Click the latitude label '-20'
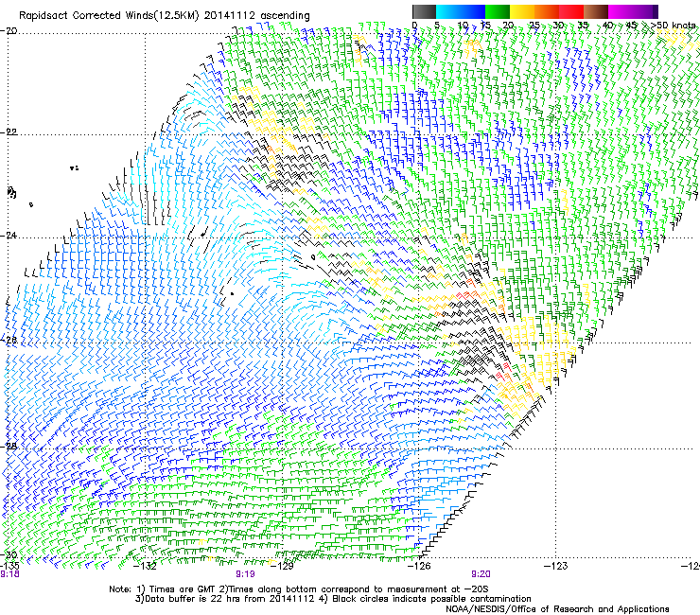Viewport: 700px width, 615px height. tap(9, 31)
